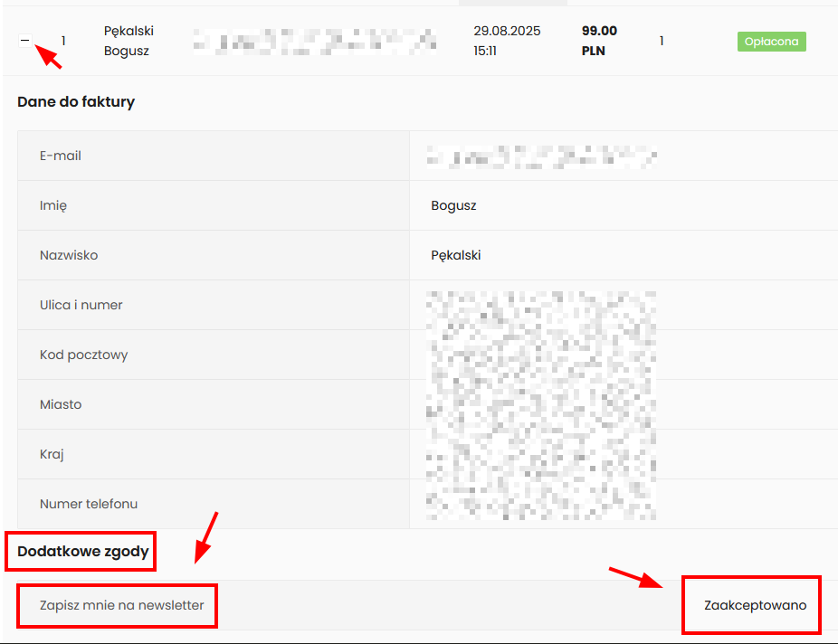Select the Miasto row label
838x644 pixels.
(61, 404)
